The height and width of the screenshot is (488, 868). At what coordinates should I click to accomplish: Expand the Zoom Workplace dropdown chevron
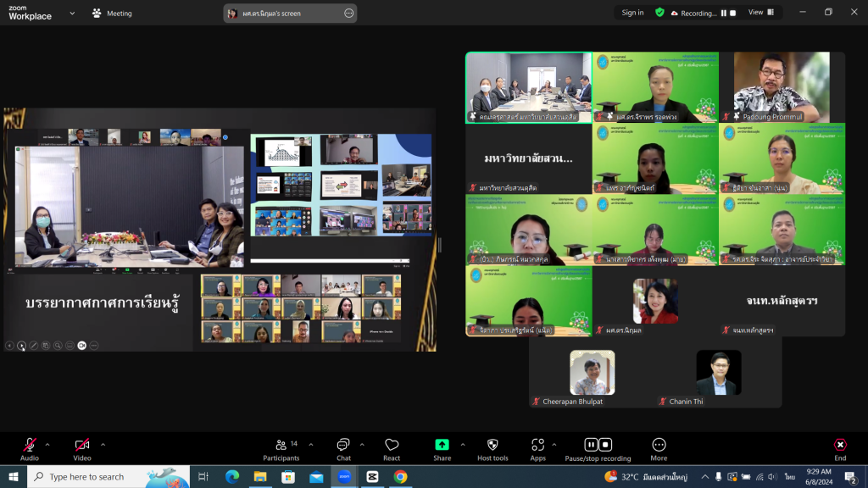pos(72,14)
